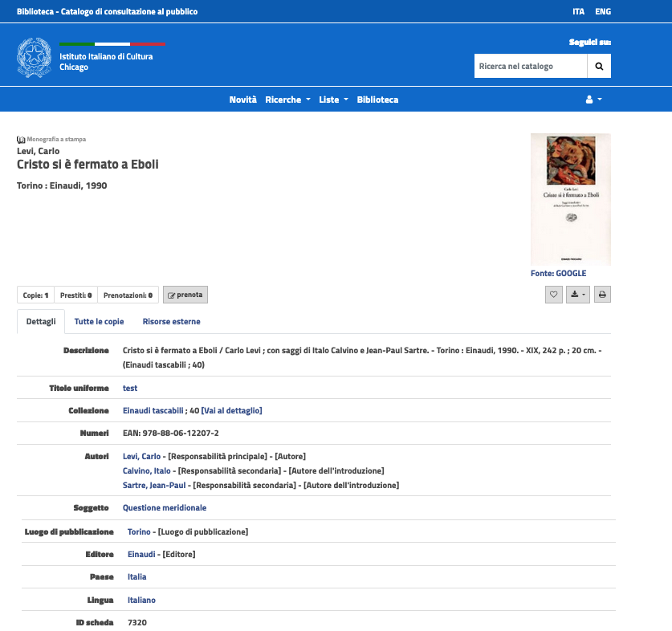Expand the Ricerche menu
Screen dimensions: 672x631
(287, 100)
